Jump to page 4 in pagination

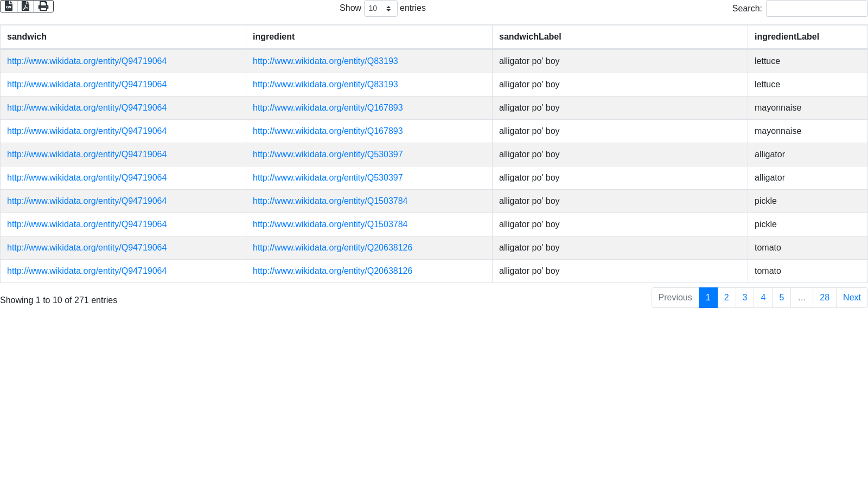[x=763, y=298]
